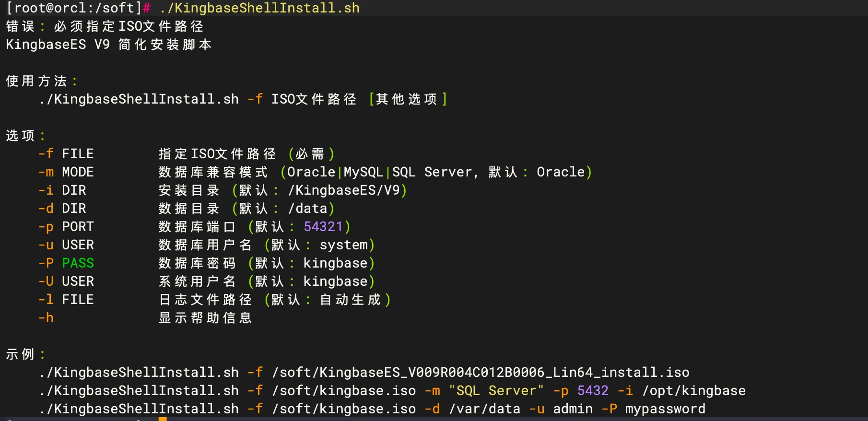The width and height of the screenshot is (868, 421).
Task: Click the -l FILE log path option
Action: pos(66,300)
